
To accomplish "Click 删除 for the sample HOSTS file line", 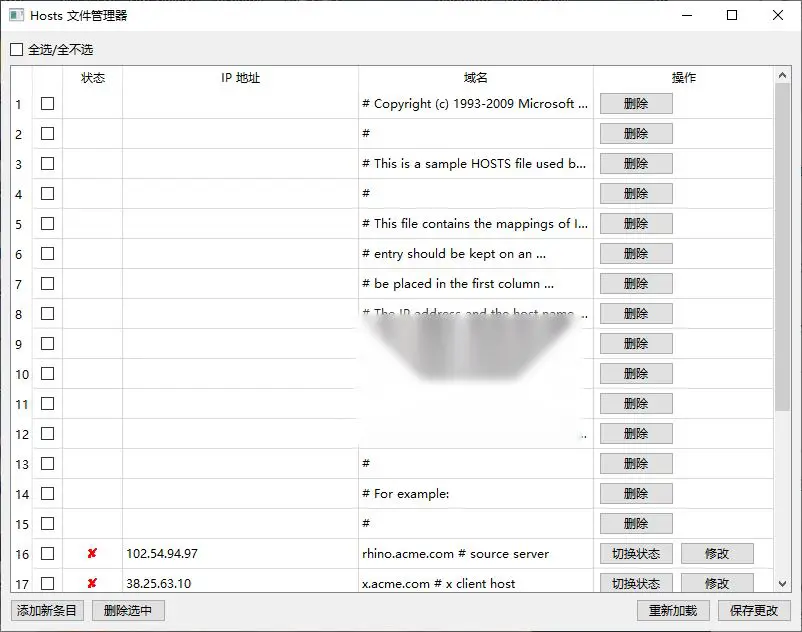I will tap(636, 164).
